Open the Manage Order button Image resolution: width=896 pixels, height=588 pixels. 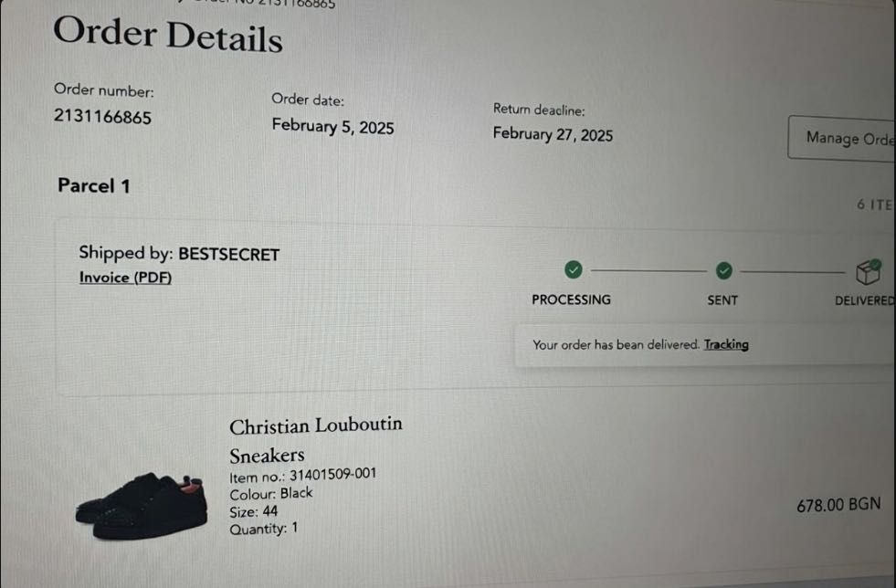[845, 138]
